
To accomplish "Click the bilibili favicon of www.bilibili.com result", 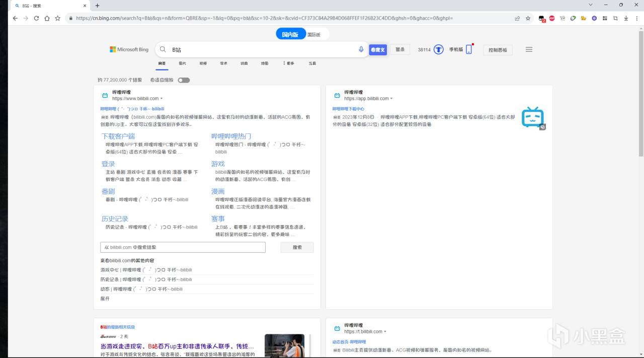I will [x=105, y=95].
